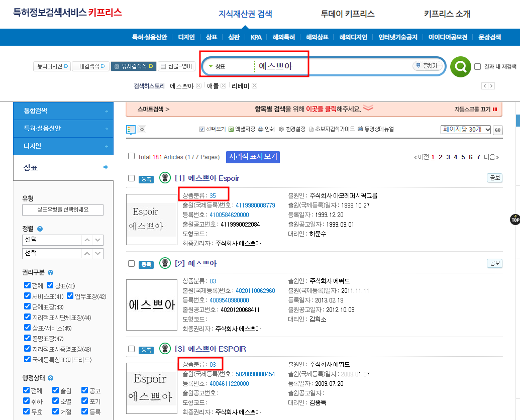Open 디자인 top menu
This screenshot has height=420, width=520.
(x=186, y=37)
